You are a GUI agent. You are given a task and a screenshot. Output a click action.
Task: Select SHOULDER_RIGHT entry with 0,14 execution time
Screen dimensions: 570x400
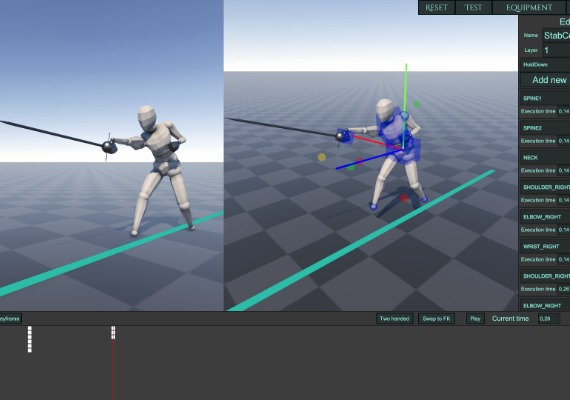pyautogui.click(x=545, y=187)
